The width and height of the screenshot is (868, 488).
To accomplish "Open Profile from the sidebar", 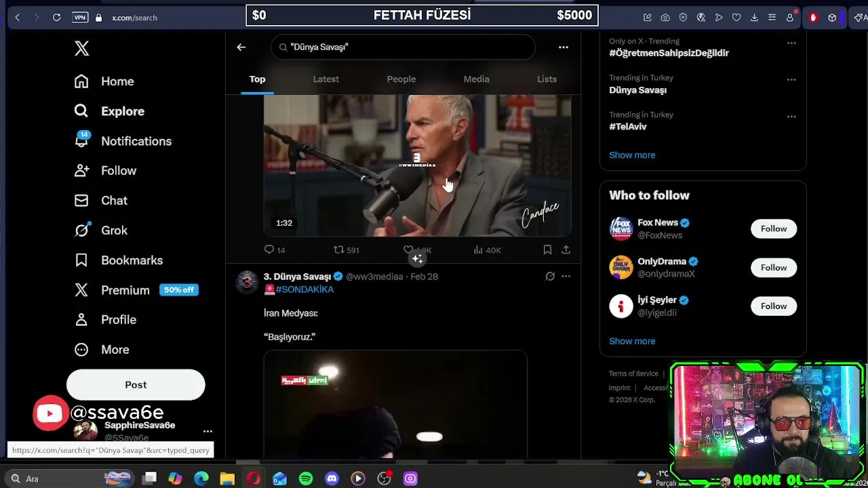I will [105, 320].
